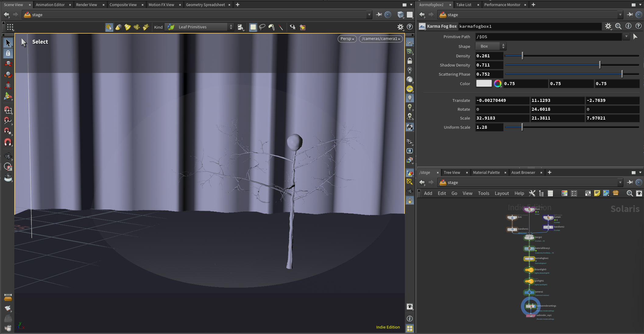Screen dimensions: 644x334
Task: Open the color wheel picker beside Color
Action: (497, 84)
